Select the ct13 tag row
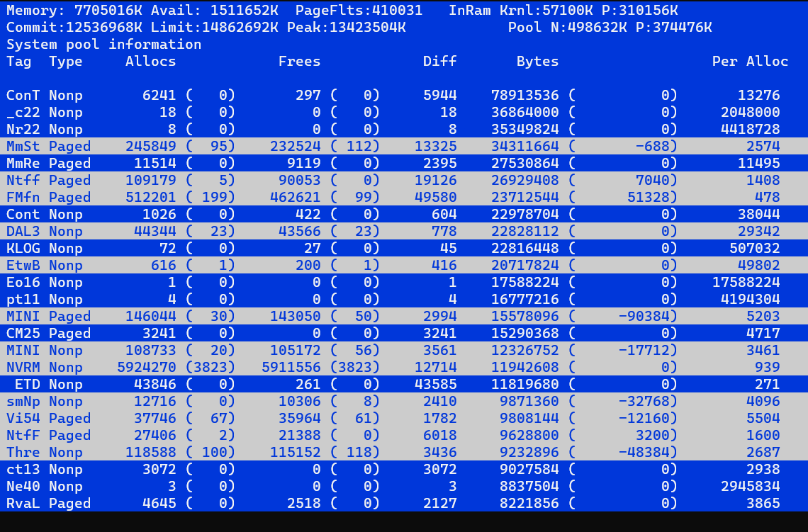 point(404,469)
